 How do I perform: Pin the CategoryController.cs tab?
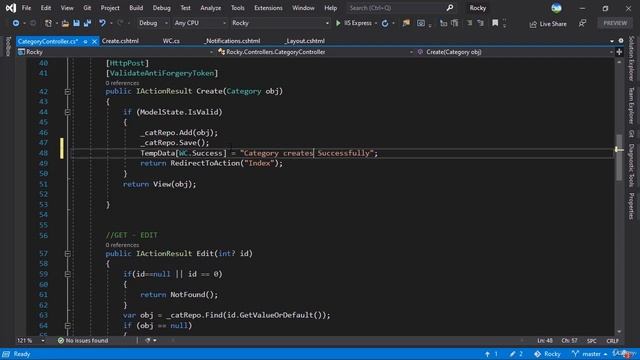[x=85, y=41]
